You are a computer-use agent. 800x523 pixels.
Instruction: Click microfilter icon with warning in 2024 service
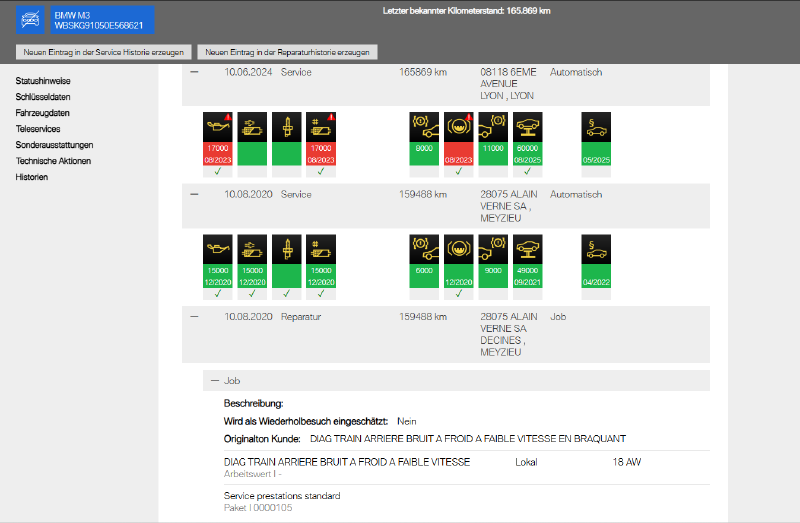coord(321,127)
